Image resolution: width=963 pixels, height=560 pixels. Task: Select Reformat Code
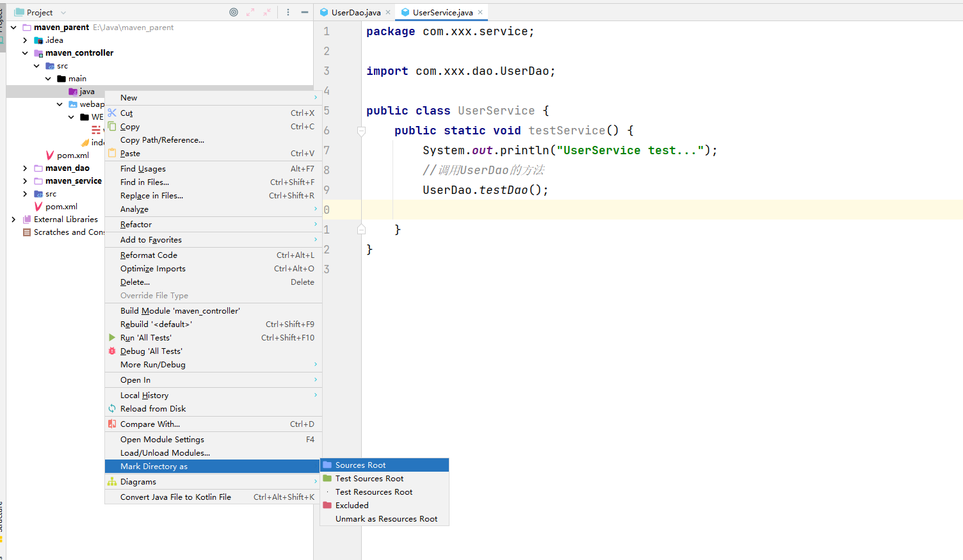(213, 255)
